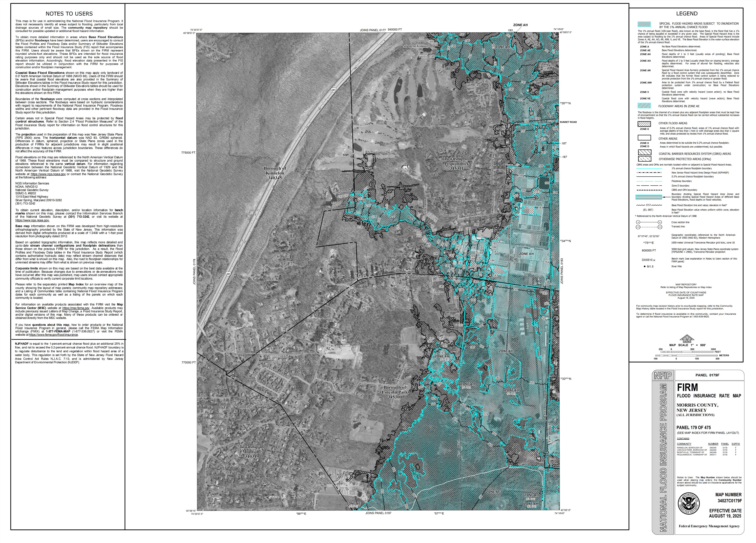Click the ngs.noaa.gov link under bench marks
The image size is (756, 543).
pyautogui.click(x=32, y=220)
